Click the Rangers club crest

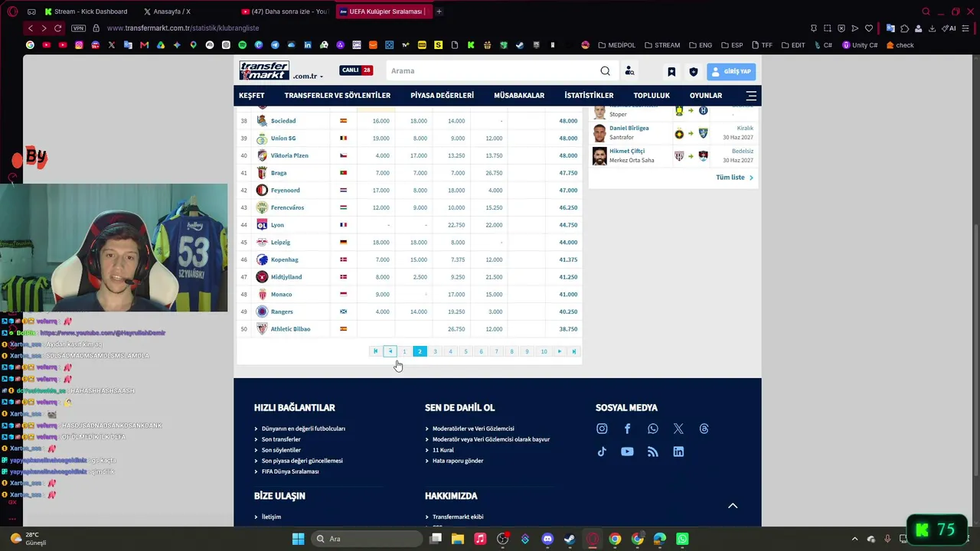click(262, 311)
